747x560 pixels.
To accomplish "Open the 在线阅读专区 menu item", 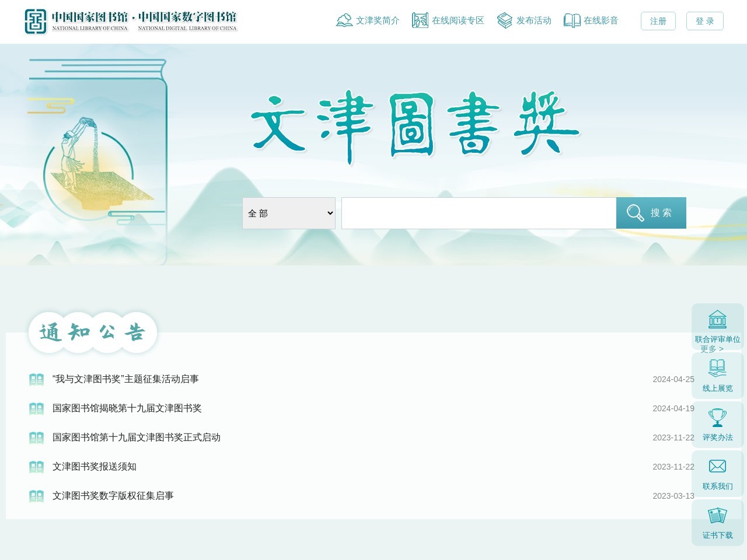I will point(458,20).
